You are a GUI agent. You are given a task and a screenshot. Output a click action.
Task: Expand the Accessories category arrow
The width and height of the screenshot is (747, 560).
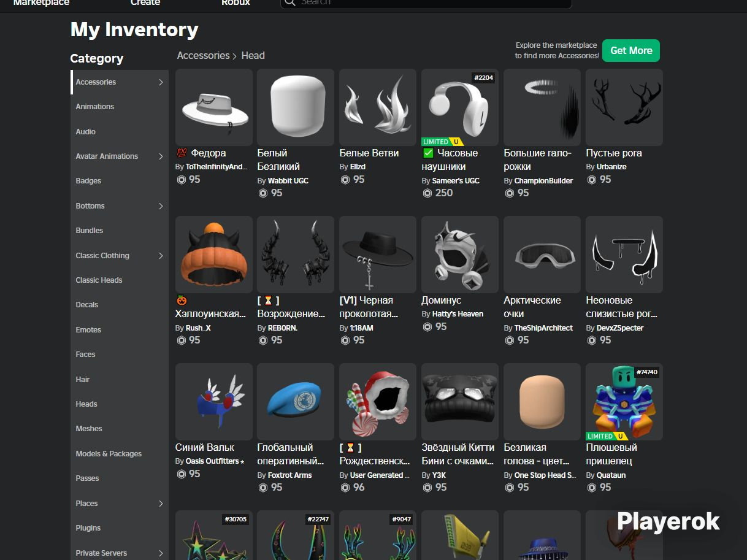pos(161,82)
